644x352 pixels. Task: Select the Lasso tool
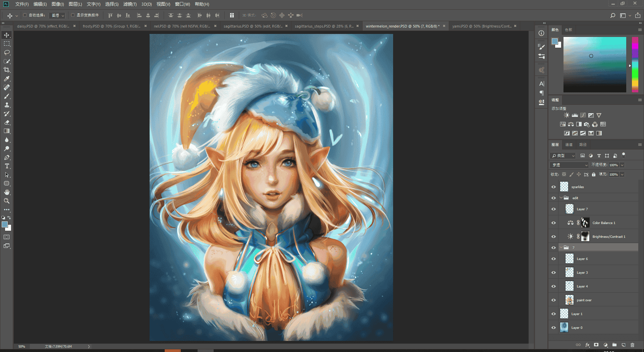(x=7, y=52)
